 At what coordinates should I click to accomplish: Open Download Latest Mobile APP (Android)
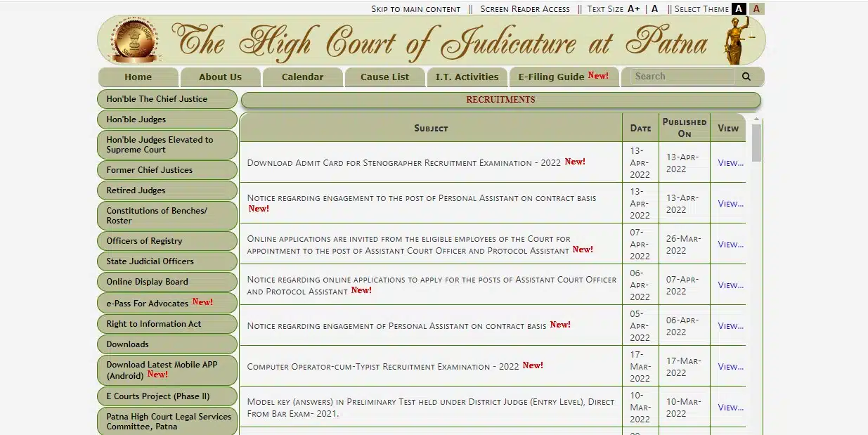[x=167, y=370]
